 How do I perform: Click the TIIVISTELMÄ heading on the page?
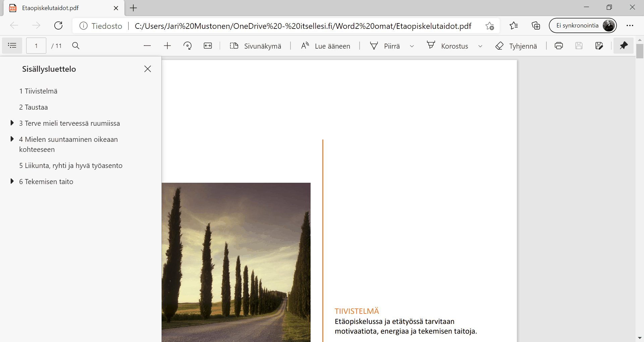(357, 311)
